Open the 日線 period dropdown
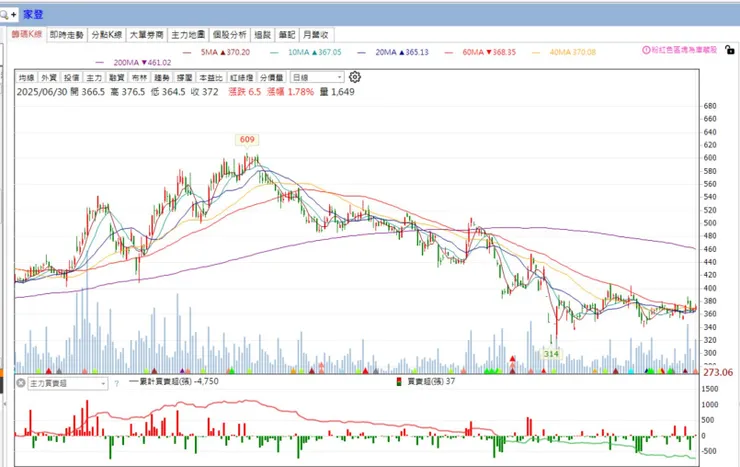The image size is (740, 467). click(x=318, y=77)
